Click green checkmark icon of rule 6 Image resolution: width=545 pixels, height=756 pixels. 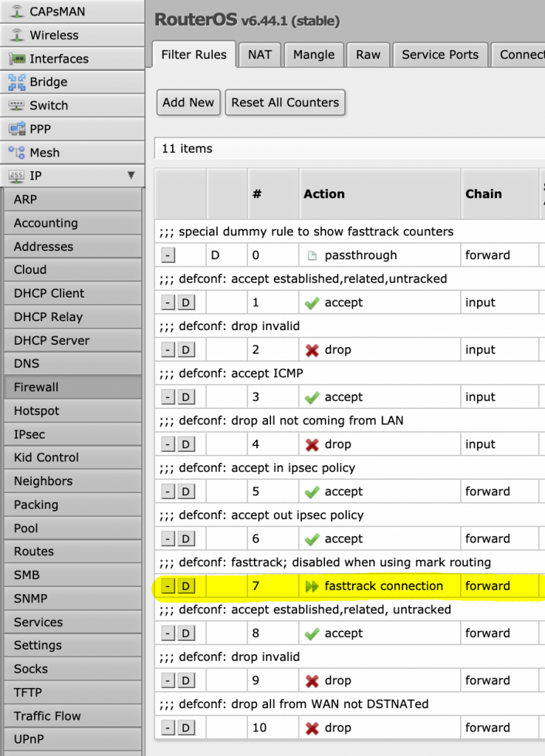click(312, 539)
